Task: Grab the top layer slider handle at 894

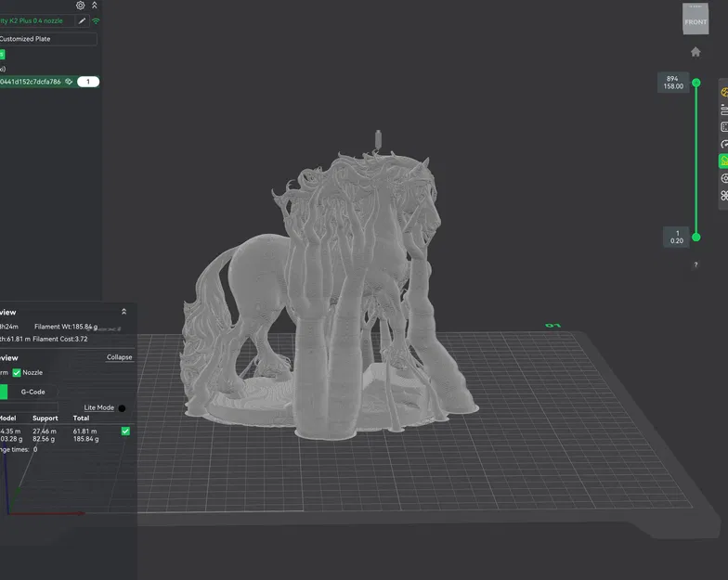Action: pyautogui.click(x=696, y=83)
